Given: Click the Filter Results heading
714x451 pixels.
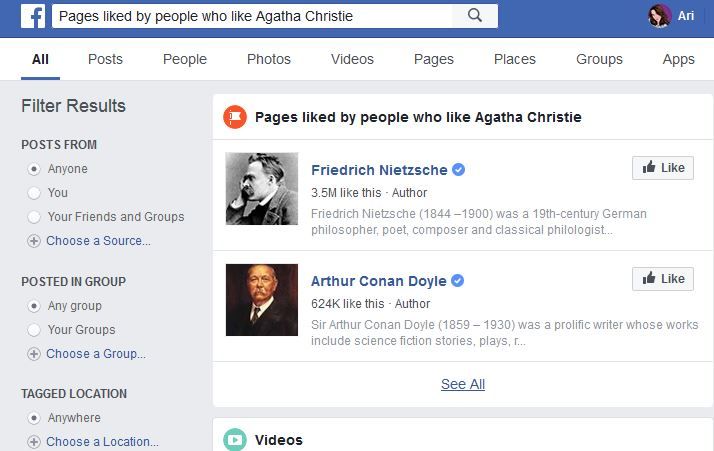Looking at the screenshot, I should pos(73,106).
